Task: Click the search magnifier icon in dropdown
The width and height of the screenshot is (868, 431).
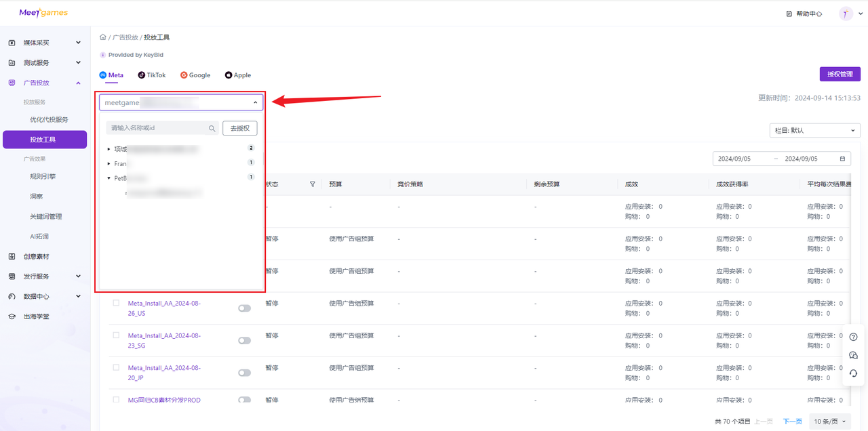Action: point(212,128)
